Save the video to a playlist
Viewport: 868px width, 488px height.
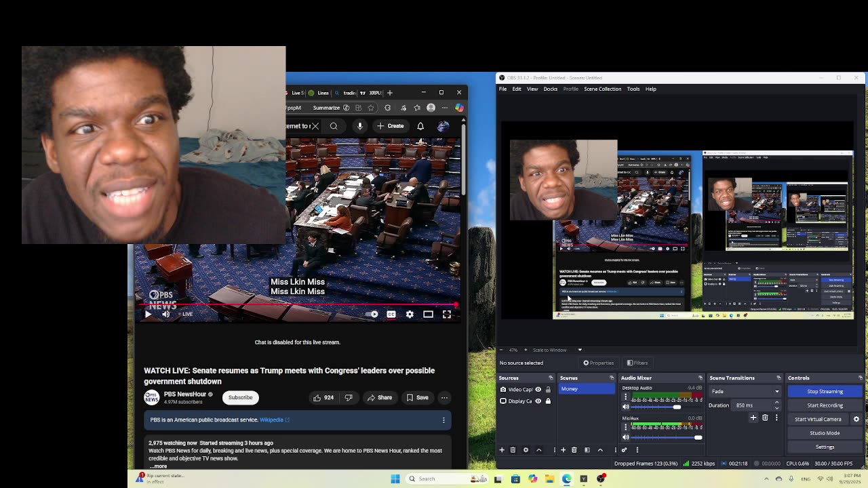tap(418, 398)
